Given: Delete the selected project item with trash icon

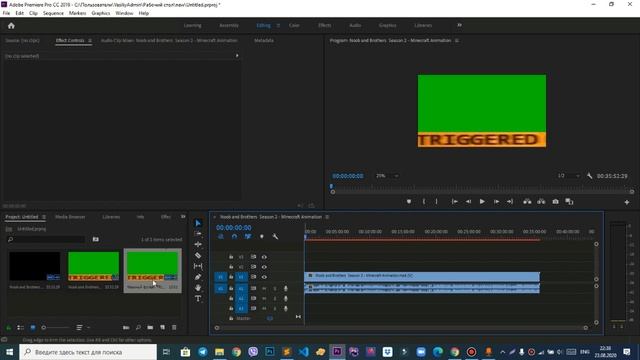Looking at the screenshot, I should (174, 327).
